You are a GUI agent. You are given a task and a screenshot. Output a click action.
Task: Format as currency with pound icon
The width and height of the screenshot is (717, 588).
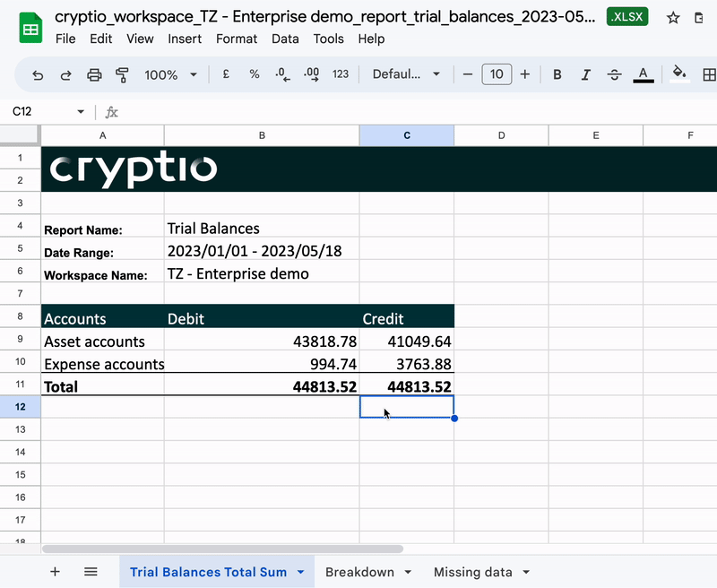coord(226,74)
